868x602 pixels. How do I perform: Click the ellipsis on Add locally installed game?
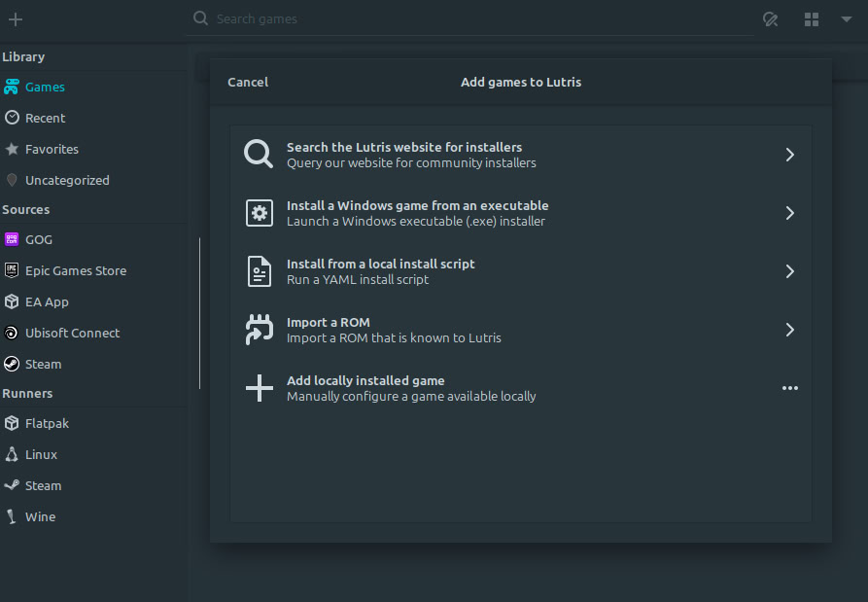point(790,388)
